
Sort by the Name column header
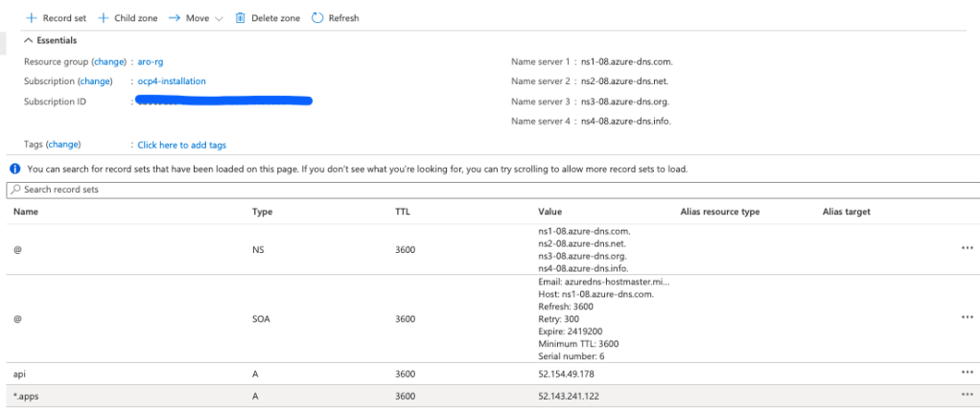(x=26, y=212)
